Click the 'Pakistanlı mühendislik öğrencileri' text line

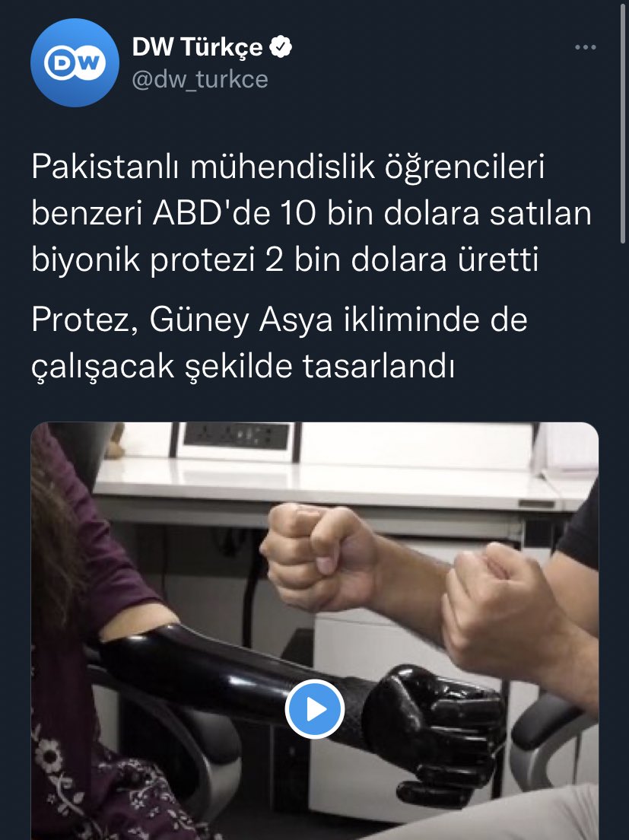coord(288,167)
